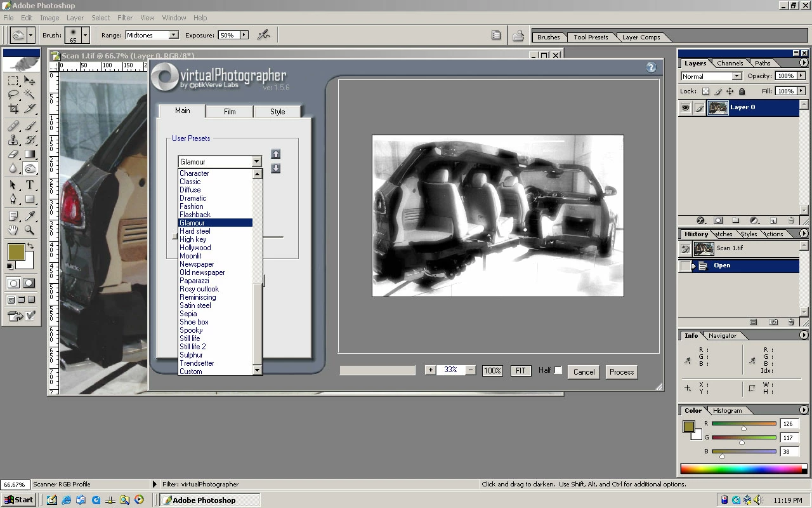Click the zoom in plus button
Image resolution: width=812 pixels, height=508 pixels.
pos(430,370)
